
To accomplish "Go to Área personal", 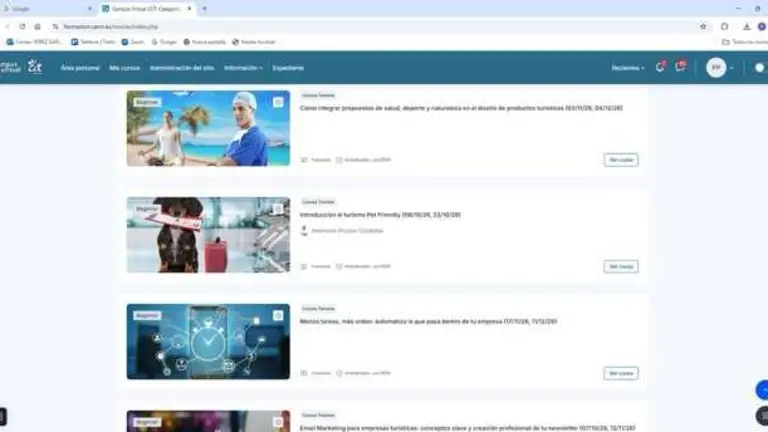I will [80, 68].
